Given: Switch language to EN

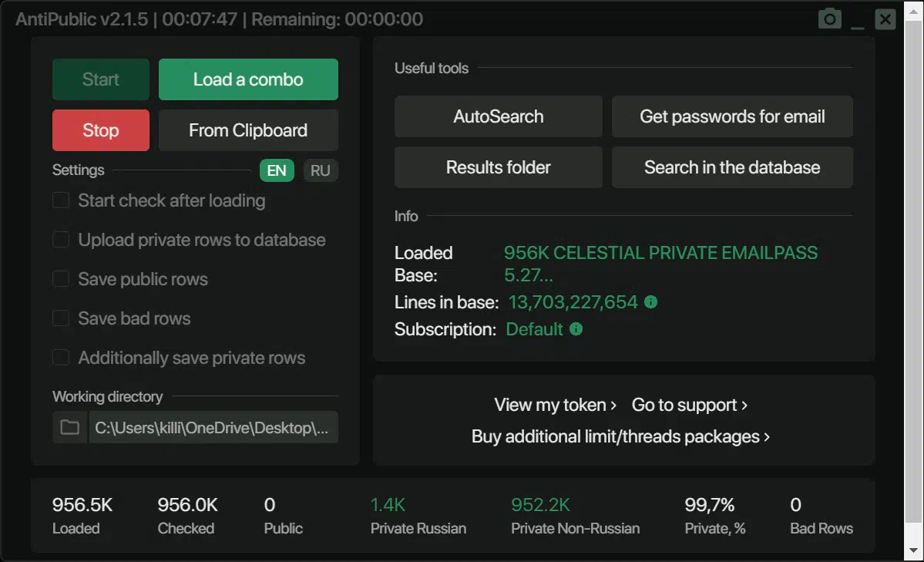Looking at the screenshot, I should pyautogui.click(x=277, y=170).
